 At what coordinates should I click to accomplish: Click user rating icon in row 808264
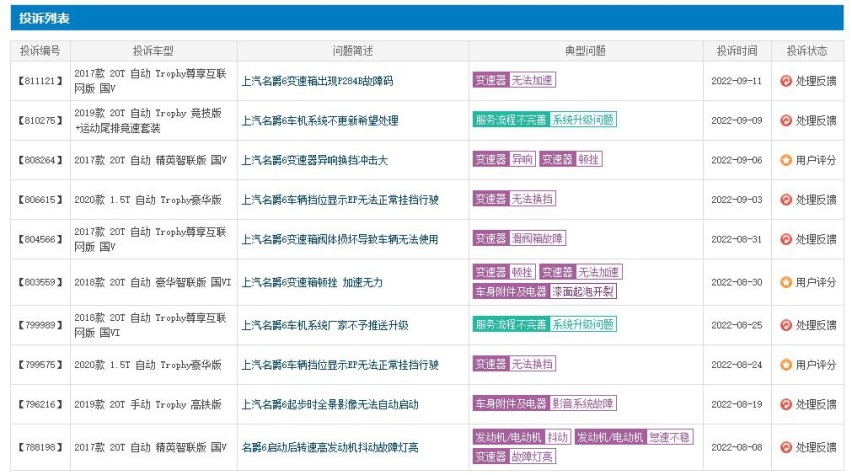[x=786, y=160]
